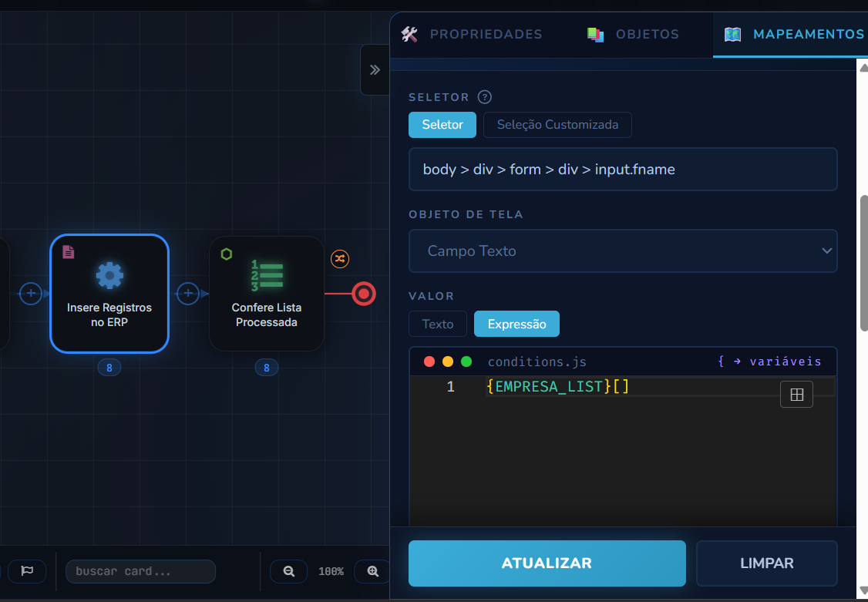Select the Insere Registros no ERP card
Screen dimensions: 868x602
coord(109,294)
